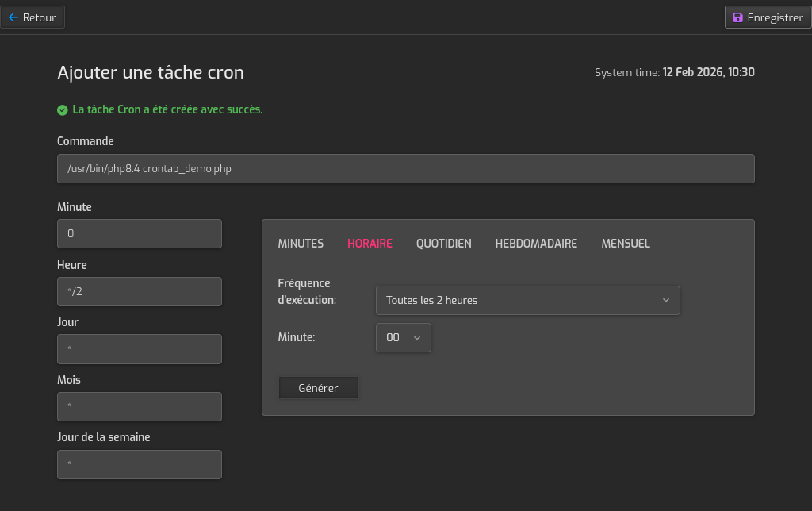Click the green success checkmark icon
812x511 pixels.
(63, 109)
